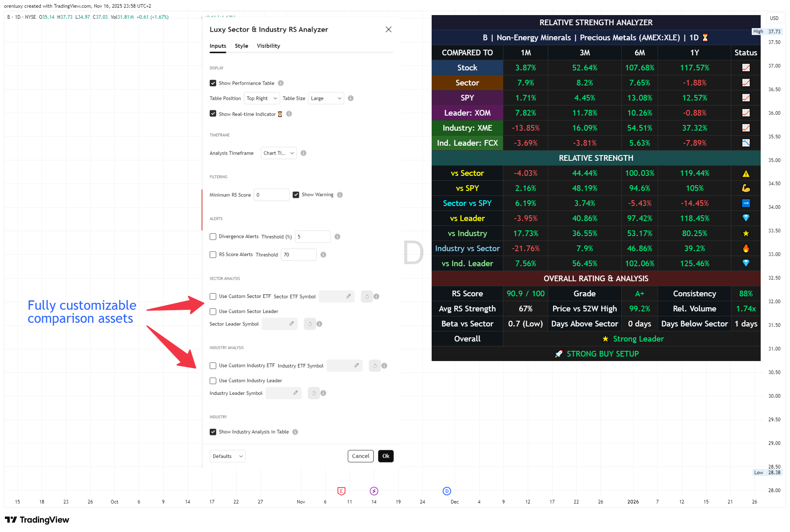This screenshot has width=790, height=532.
Task: Open the Table Size dropdown
Action: pos(326,98)
